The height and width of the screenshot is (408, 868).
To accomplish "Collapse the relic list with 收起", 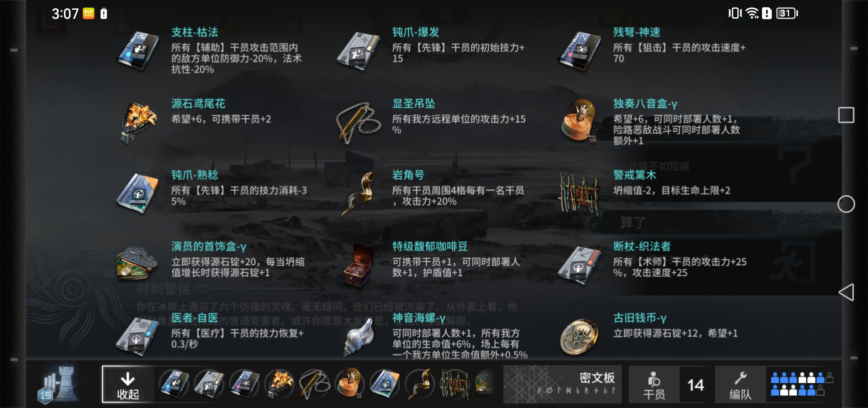I will (x=128, y=385).
